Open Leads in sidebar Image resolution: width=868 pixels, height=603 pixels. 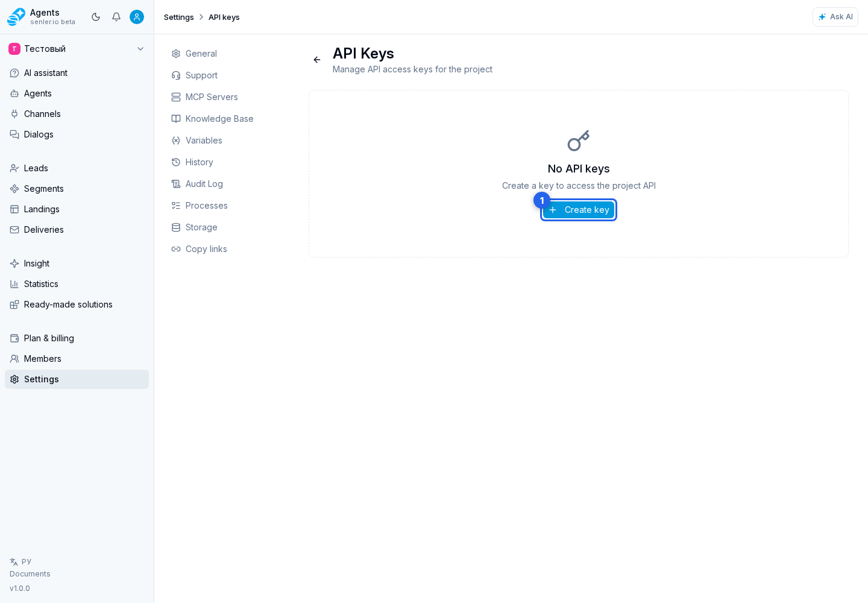pos(77,168)
